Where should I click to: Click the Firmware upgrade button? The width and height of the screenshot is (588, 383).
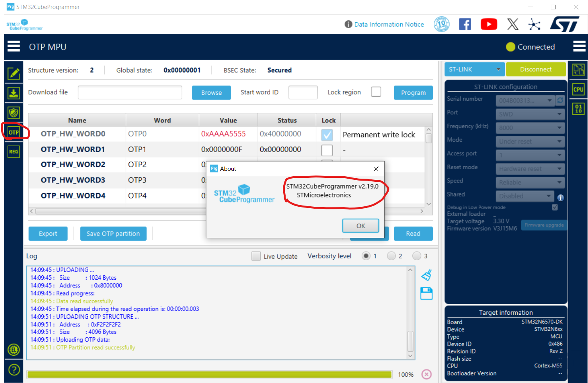[544, 225]
